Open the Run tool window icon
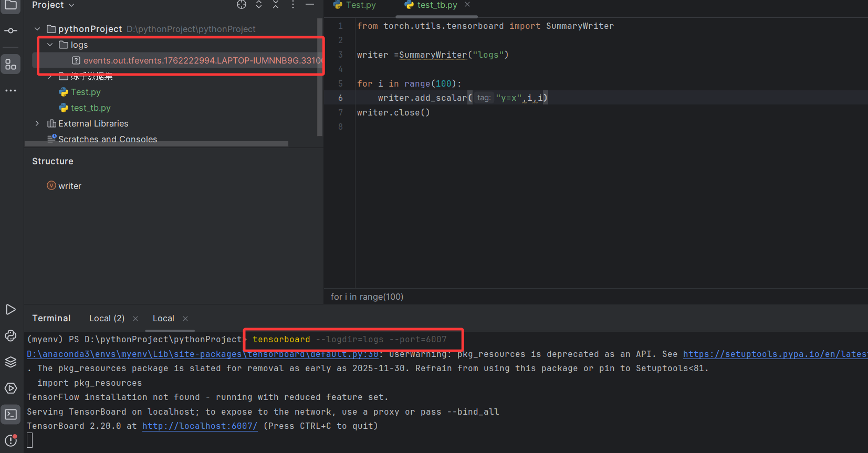 click(x=11, y=310)
